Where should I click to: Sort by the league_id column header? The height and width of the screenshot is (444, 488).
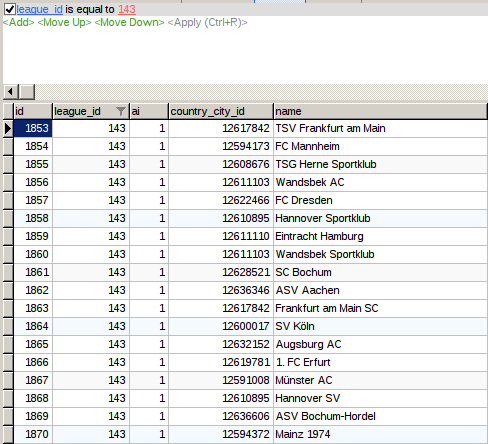coord(91,111)
